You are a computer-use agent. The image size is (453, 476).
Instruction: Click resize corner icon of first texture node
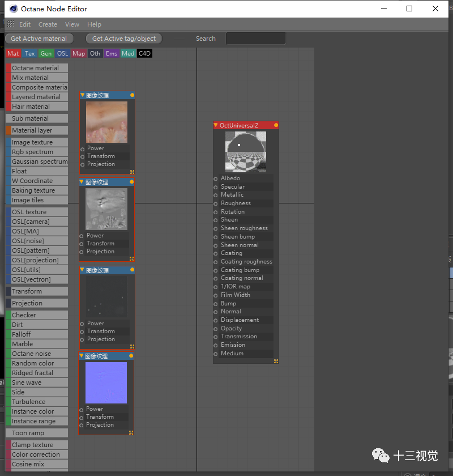[x=132, y=172]
